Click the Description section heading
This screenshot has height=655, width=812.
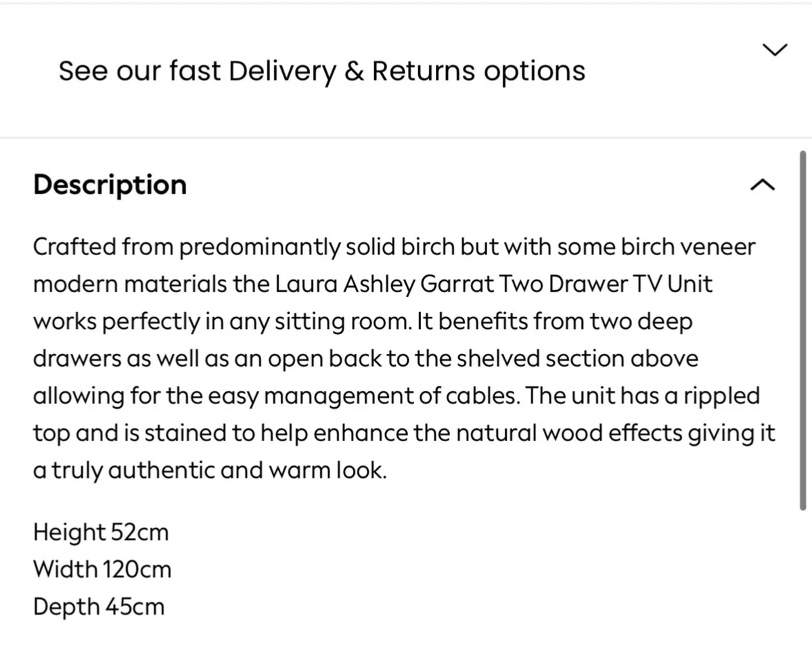point(110,185)
